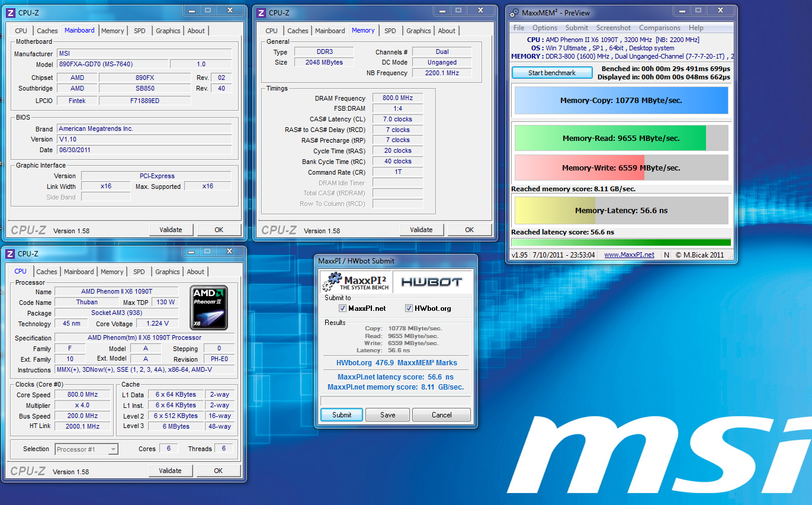The width and height of the screenshot is (812, 505).
Task: Open About tab in Mainboard window
Action: click(x=196, y=31)
